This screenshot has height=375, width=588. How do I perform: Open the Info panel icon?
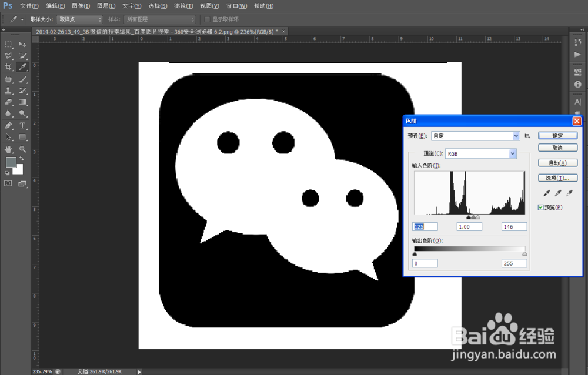click(x=577, y=85)
